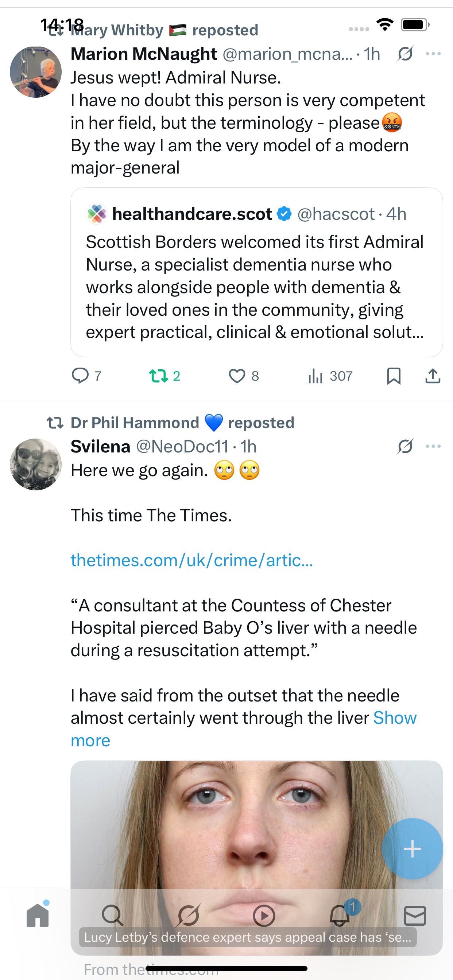
Task: Open Notifications with one unread
Action: 340,915
